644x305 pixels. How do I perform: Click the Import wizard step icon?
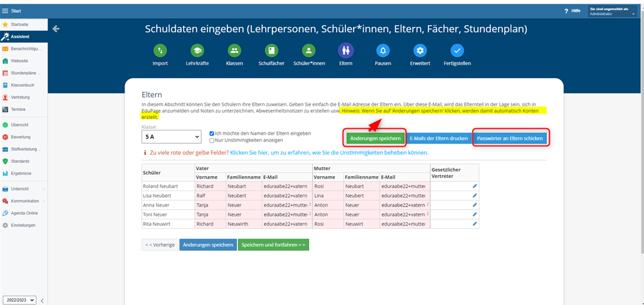coord(160,51)
